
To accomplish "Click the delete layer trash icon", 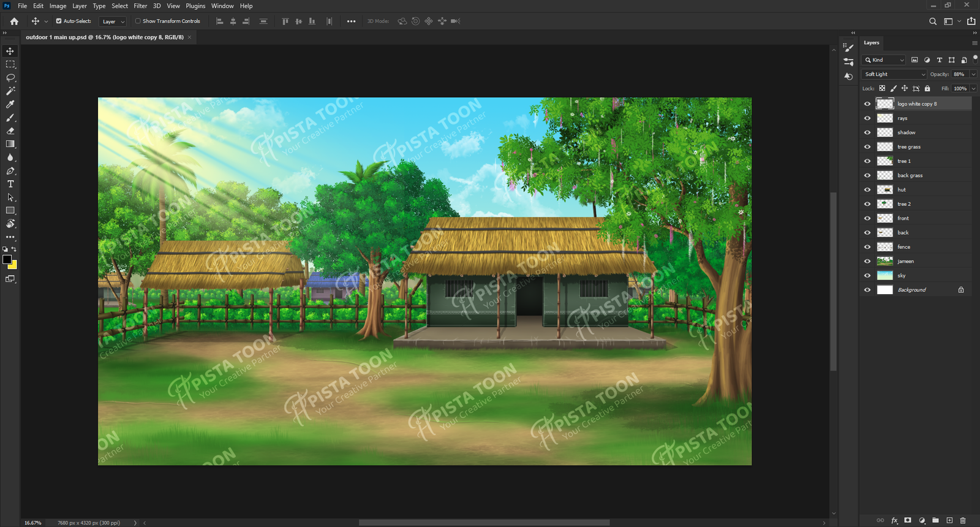I will point(963,520).
